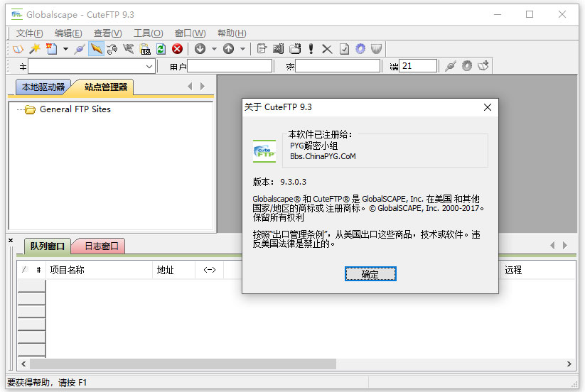Open the Global Options gear icon
This screenshot has width=585, height=392.
360,49
